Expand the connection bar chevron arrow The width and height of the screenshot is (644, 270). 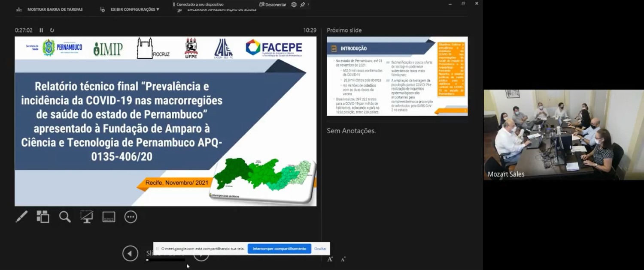[308, 4]
